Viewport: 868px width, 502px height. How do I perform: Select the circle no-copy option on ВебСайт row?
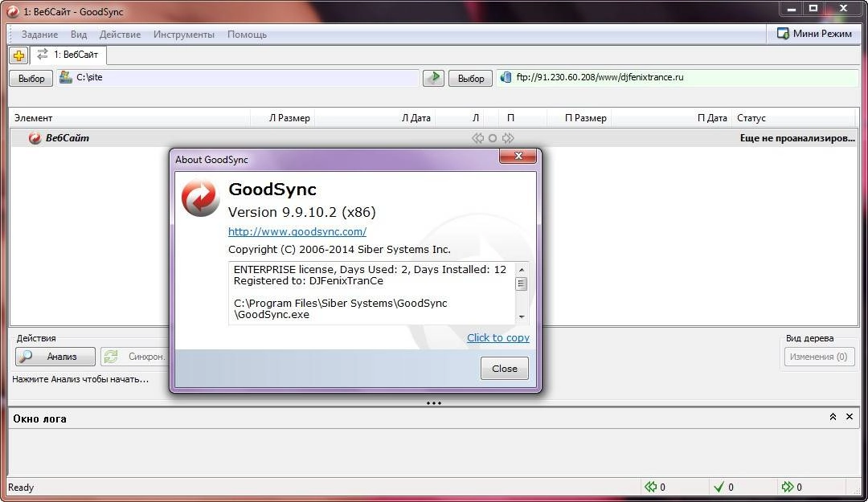click(x=493, y=138)
